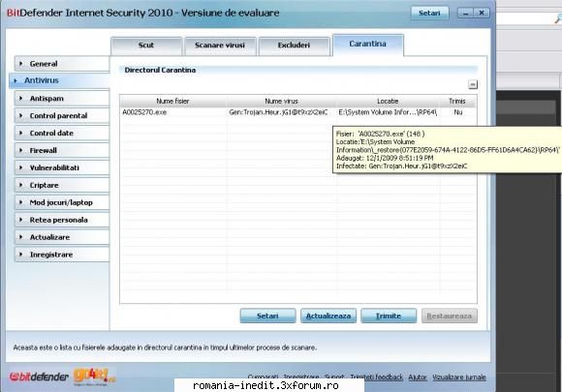Expand the Firewall sidebar section
The width and height of the screenshot is (562, 392).
click(62, 150)
